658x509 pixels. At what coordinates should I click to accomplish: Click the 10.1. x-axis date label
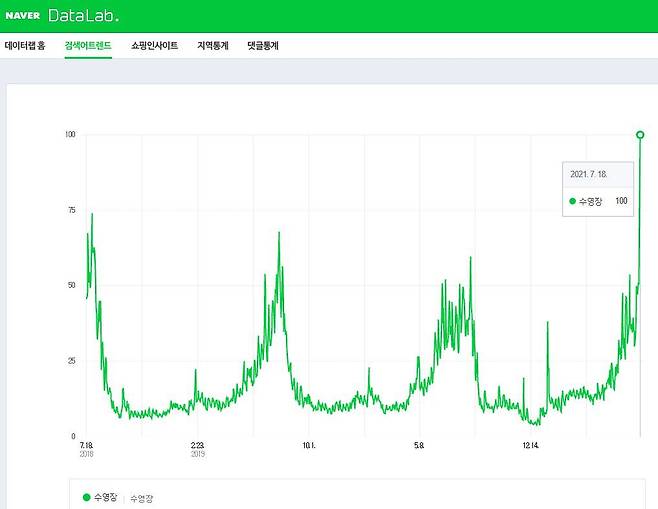tap(309, 445)
